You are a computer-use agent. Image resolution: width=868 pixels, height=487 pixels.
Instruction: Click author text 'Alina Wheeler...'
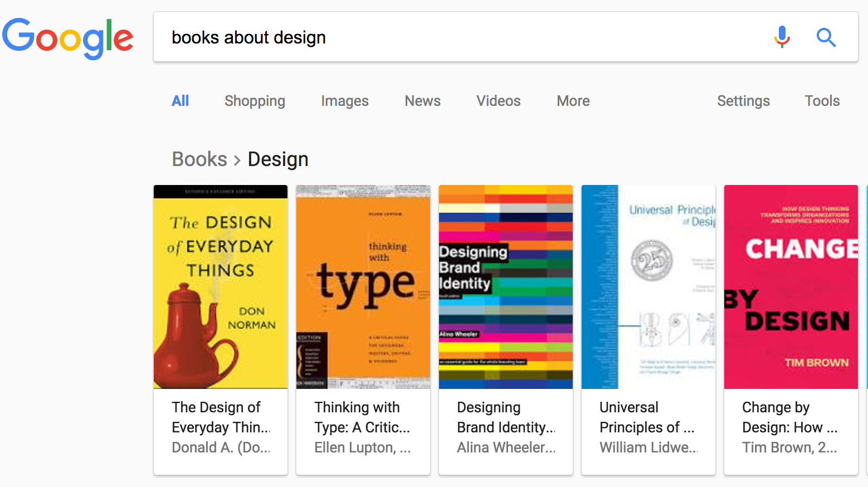(506, 447)
